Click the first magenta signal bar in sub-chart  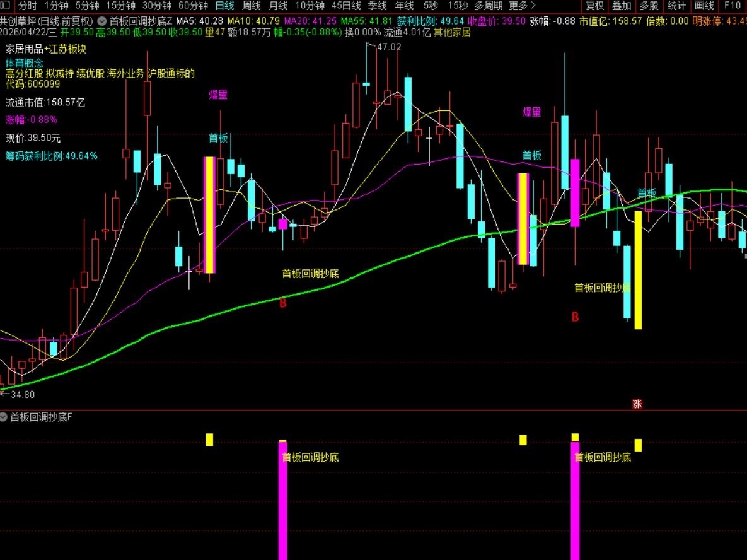coord(283,501)
